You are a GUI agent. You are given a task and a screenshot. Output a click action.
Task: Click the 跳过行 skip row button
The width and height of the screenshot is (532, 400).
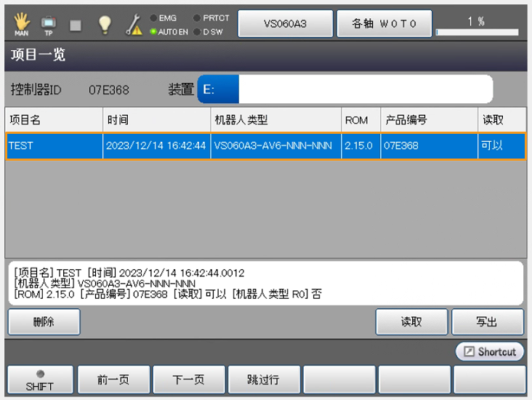pos(264,380)
